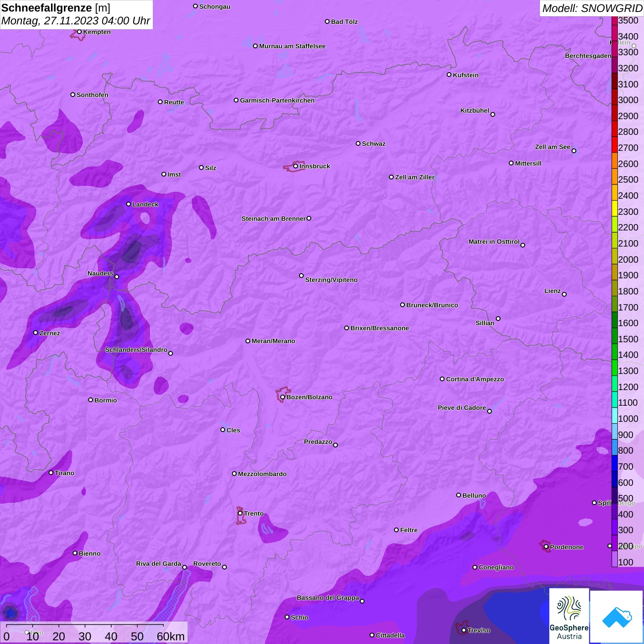
Task: Click the 'Tirano' label
Action: tap(64, 473)
